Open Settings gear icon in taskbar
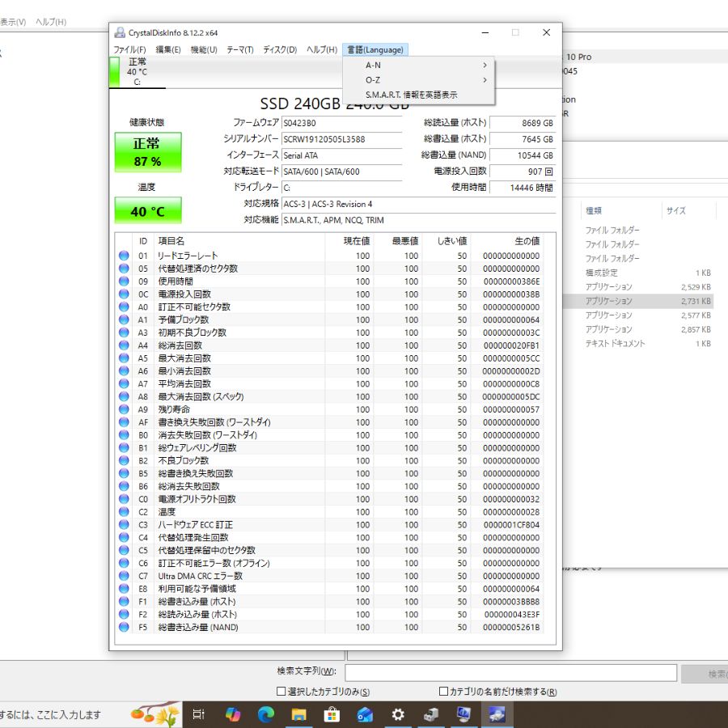 click(x=398, y=714)
